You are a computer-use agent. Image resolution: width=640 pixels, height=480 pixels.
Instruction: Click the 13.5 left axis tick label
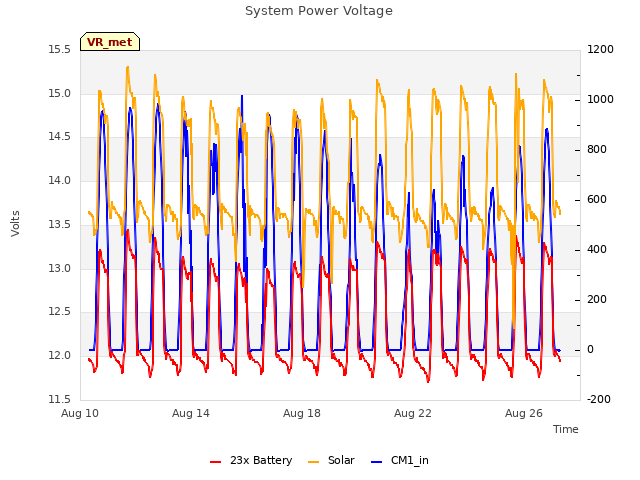click(60, 224)
